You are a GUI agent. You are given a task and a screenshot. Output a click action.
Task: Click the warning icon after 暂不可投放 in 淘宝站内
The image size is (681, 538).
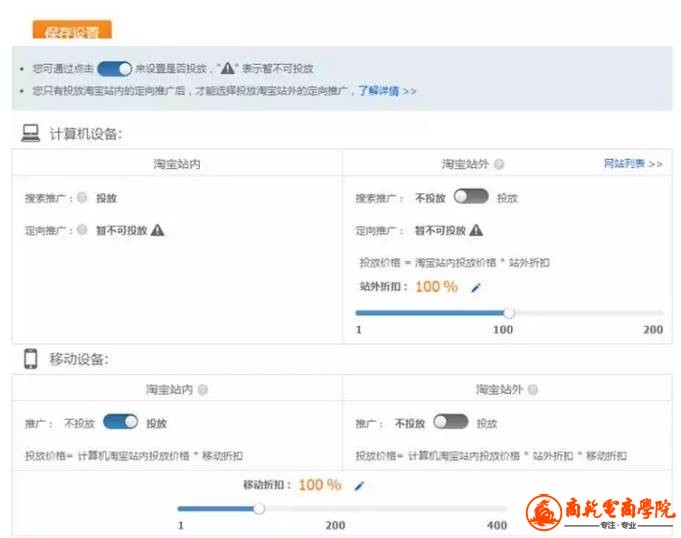point(158,230)
